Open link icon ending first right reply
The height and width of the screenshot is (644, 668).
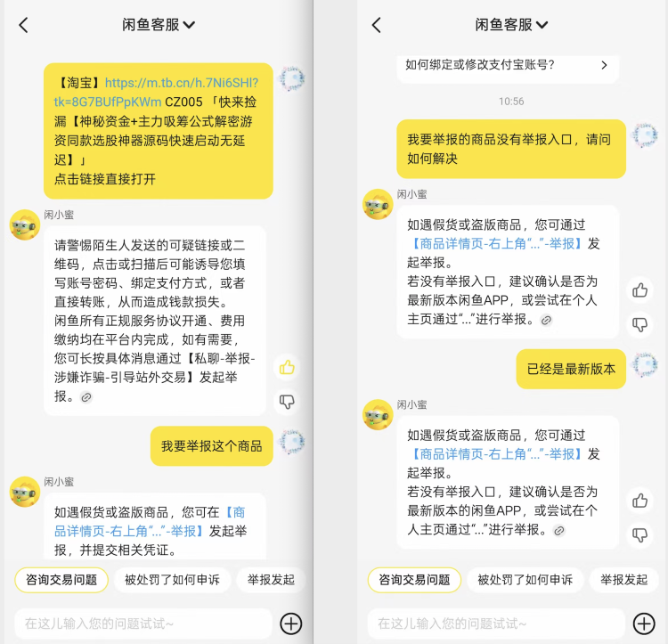click(546, 321)
